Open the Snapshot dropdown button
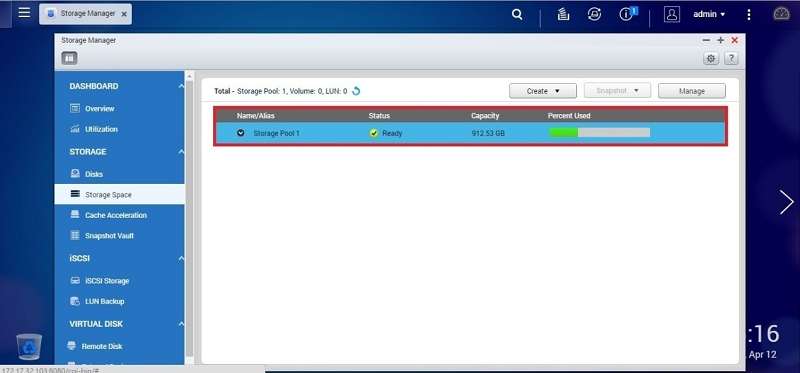800x373 pixels. pyautogui.click(x=617, y=90)
